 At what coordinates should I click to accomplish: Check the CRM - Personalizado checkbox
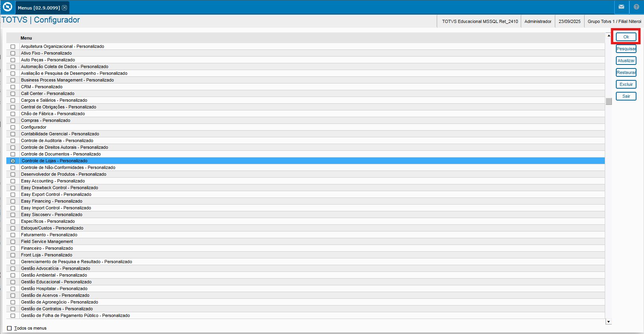tap(13, 87)
